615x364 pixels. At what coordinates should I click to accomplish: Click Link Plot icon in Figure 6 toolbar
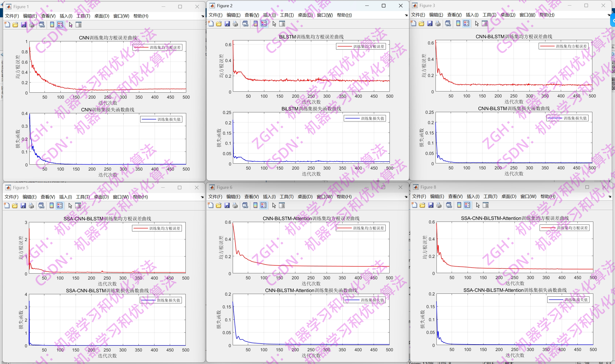[245, 205]
